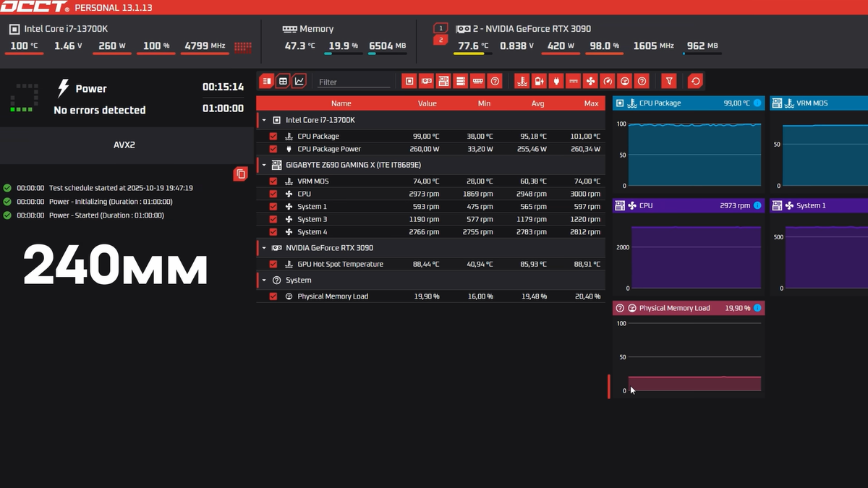Uncheck the System 4 fan row
Screen dimensions: 868x488
tap(273, 232)
